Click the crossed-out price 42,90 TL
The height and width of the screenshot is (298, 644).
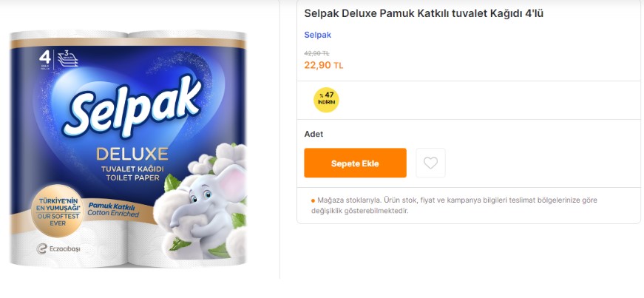[x=316, y=53]
